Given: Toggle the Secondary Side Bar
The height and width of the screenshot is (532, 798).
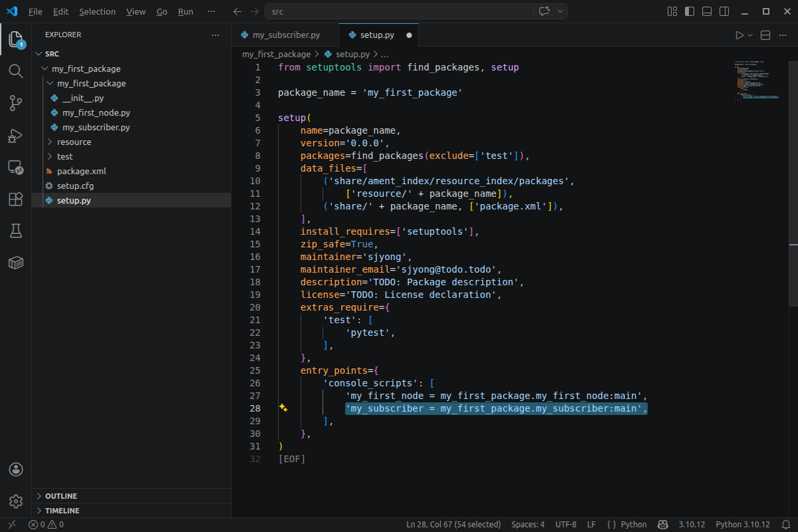Looking at the screenshot, I should (724, 11).
